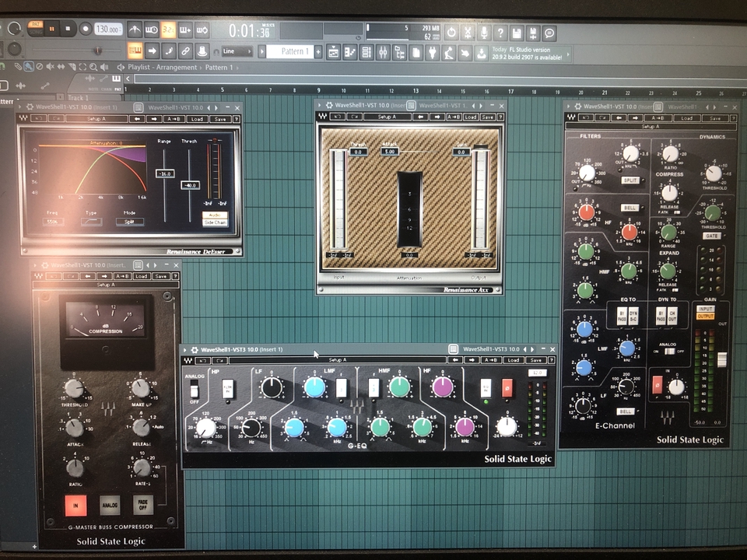Click DeEsser Range slider handle
This screenshot has height=560, width=747.
pos(165,173)
